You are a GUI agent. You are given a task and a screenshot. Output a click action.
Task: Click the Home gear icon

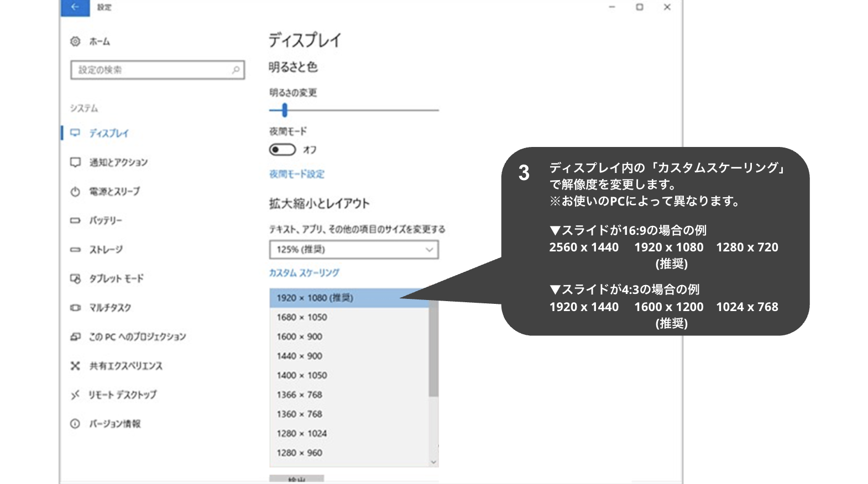[x=76, y=41]
